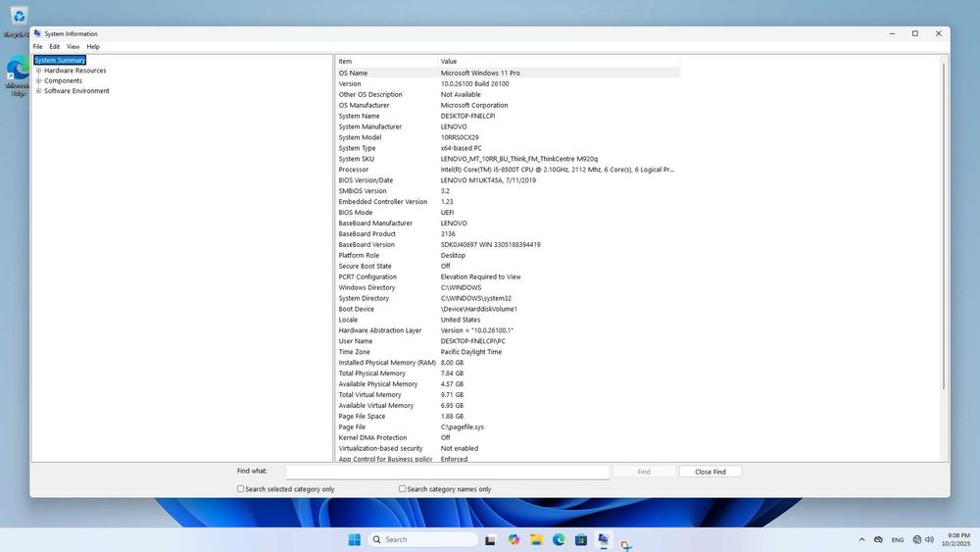Click the 'x64-based PC' value

point(462,148)
